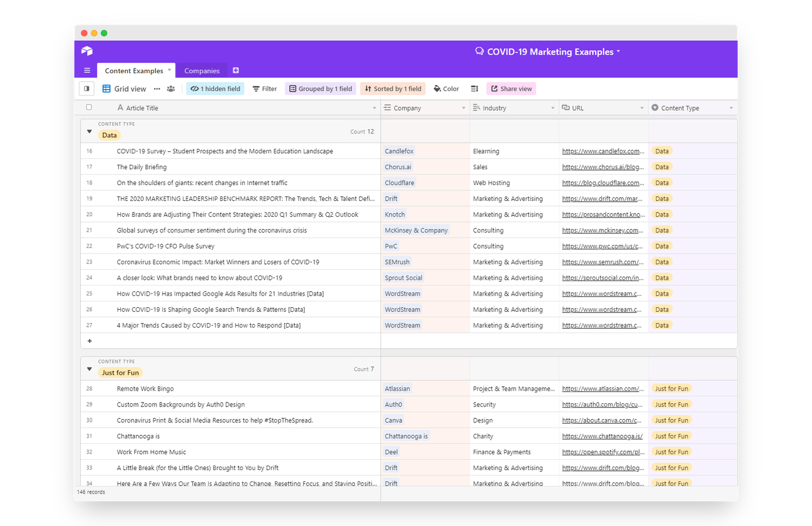This screenshot has width=812, height=526.
Task: Open the view options three-dots menu
Action: (x=157, y=89)
